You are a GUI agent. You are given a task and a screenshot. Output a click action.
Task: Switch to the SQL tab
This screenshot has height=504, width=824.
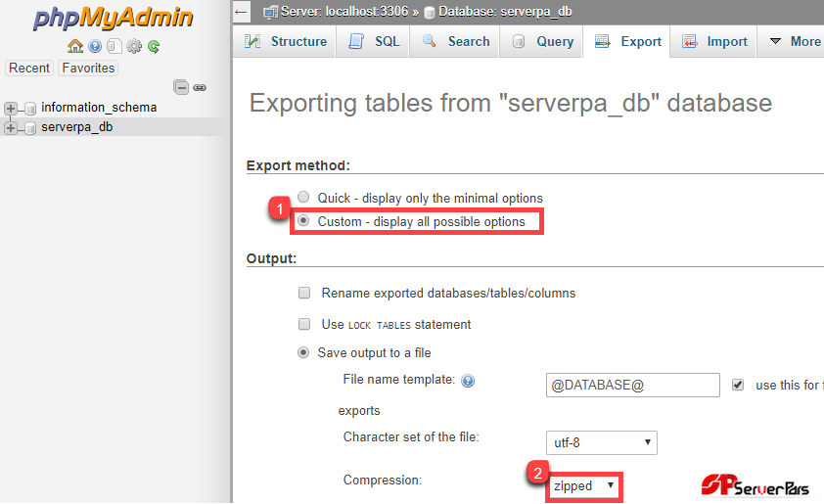[374, 41]
